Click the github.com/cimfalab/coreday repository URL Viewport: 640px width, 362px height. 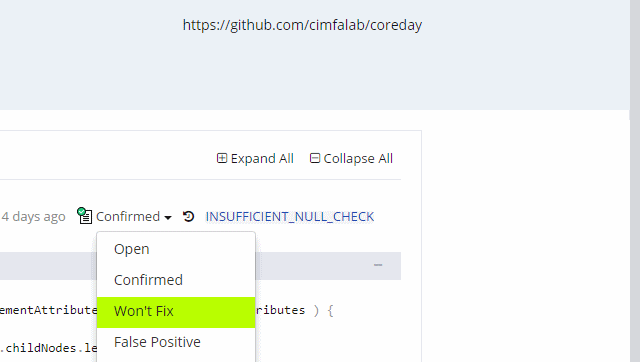(x=302, y=25)
